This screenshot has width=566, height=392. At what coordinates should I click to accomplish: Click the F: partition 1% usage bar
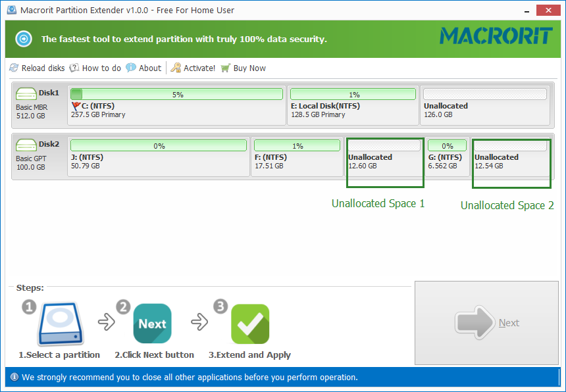[297, 146]
